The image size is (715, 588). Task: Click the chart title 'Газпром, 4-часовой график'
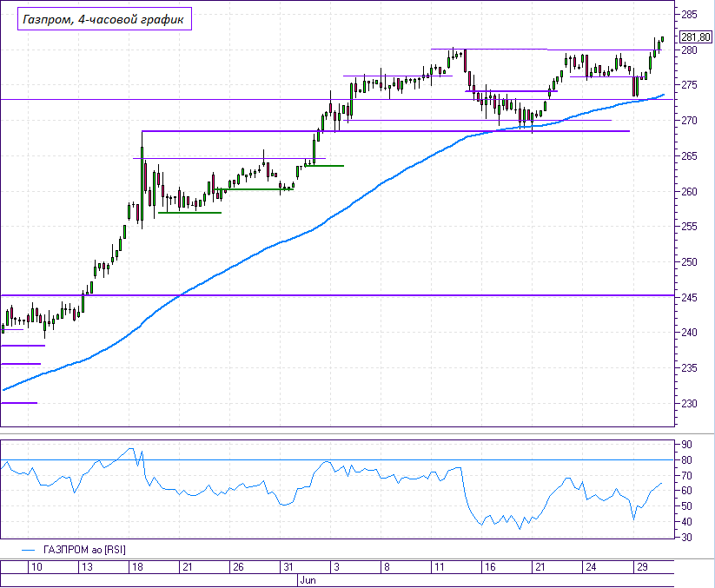click(x=103, y=19)
